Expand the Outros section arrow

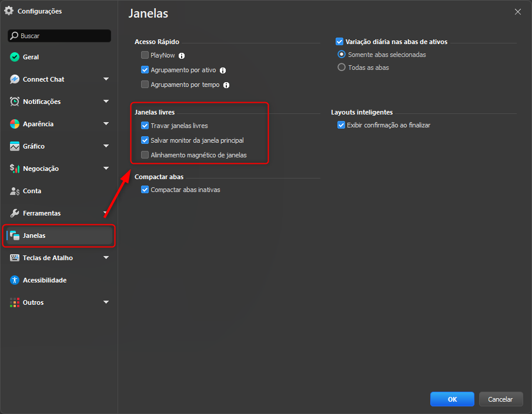pos(106,302)
